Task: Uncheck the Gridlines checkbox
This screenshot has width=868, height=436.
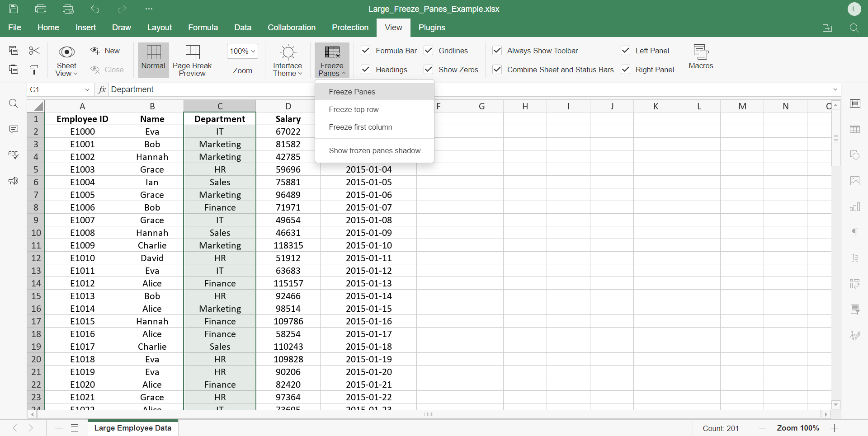Action: [x=429, y=51]
